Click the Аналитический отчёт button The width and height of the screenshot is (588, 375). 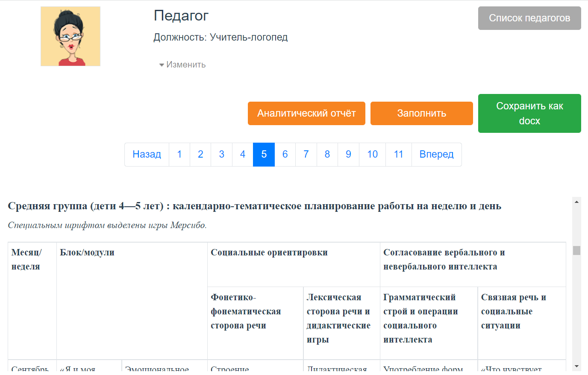click(x=306, y=113)
